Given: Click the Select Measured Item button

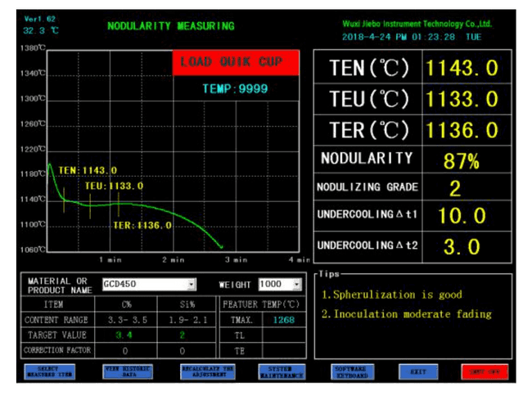Looking at the screenshot, I should (48, 371).
